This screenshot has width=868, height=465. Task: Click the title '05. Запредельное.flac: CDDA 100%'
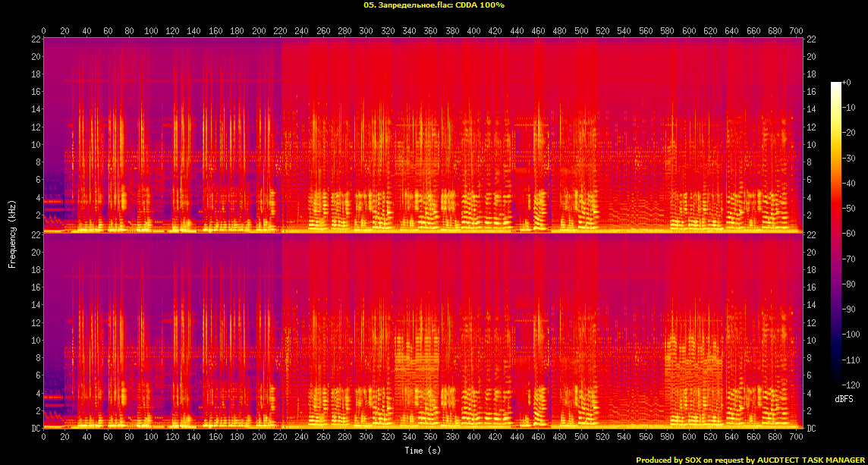point(434,5)
